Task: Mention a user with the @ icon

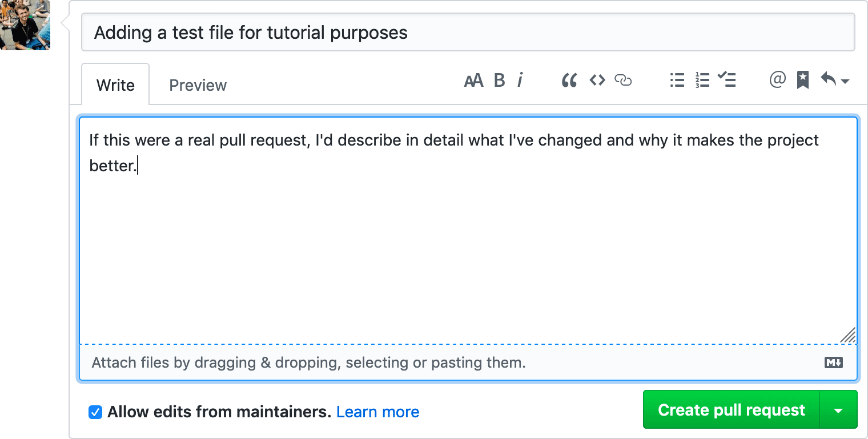Action: click(777, 80)
